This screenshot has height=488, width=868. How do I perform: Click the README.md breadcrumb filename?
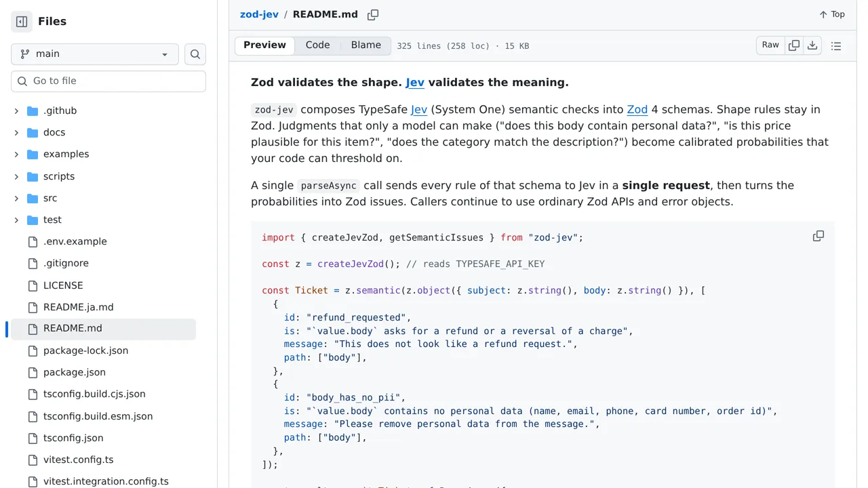(325, 14)
